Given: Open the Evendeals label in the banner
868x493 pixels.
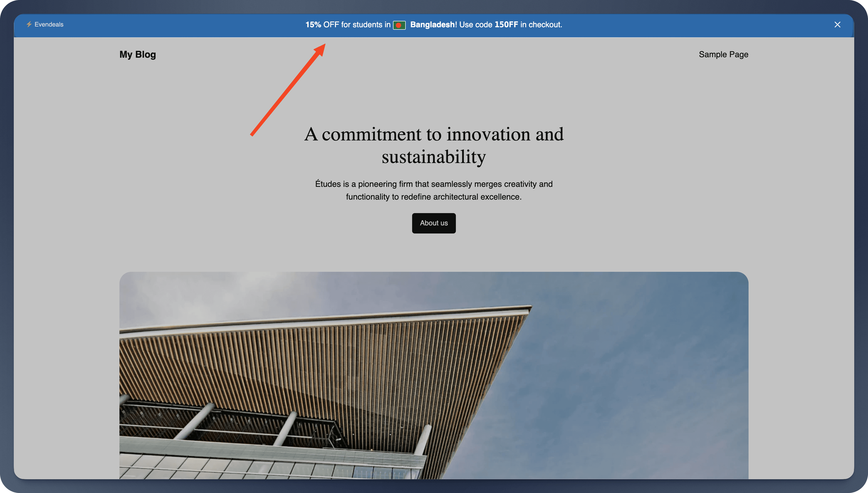Looking at the screenshot, I should tap(49, 24).
